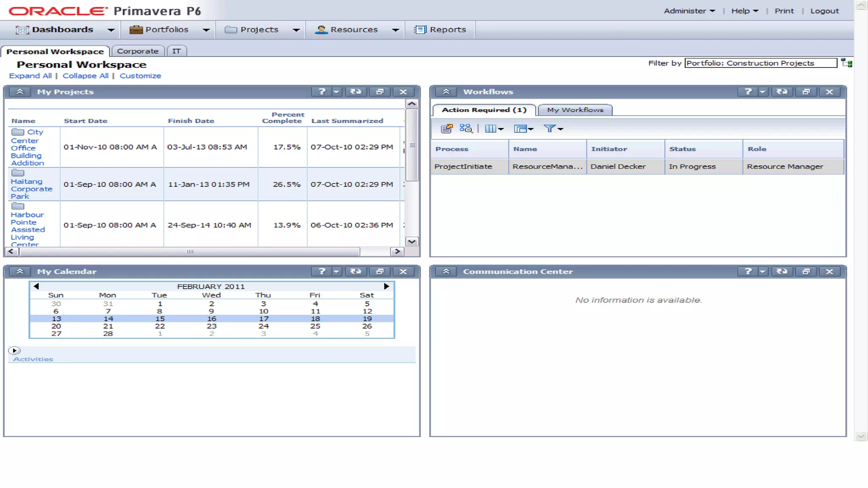The height and width of the screenshot is (488, 868).
Task: Open the Portfolios dropdown arrow
Action: point(206,30)
